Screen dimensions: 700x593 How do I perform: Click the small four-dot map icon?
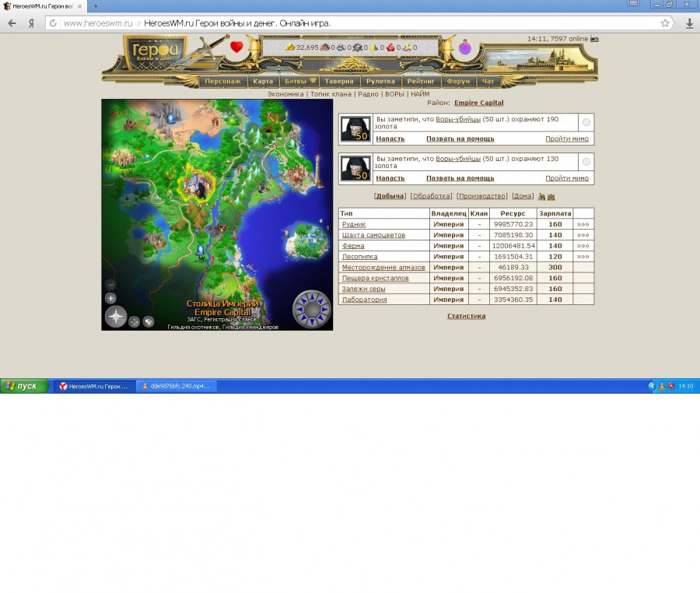[134, 321]
